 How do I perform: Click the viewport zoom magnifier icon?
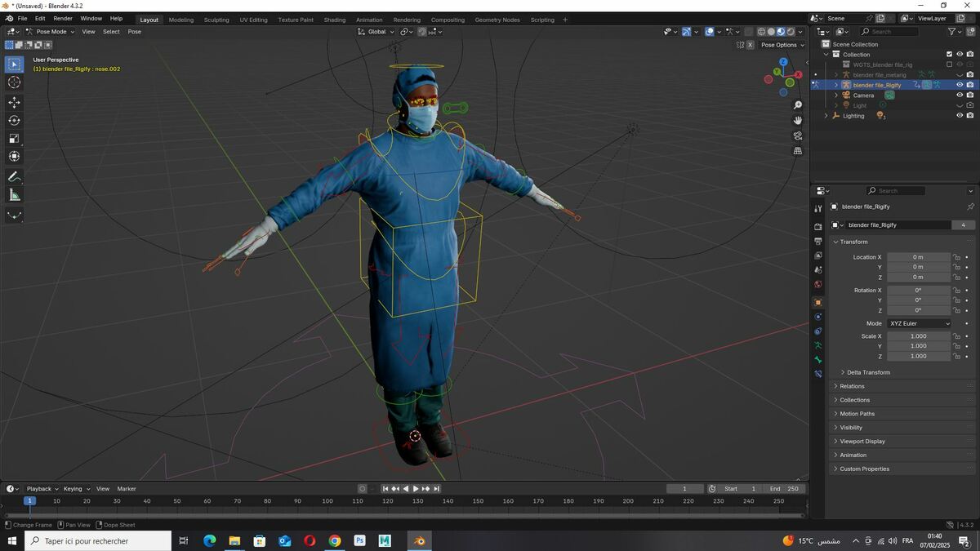pyautogui.click(x=798, y=105)
